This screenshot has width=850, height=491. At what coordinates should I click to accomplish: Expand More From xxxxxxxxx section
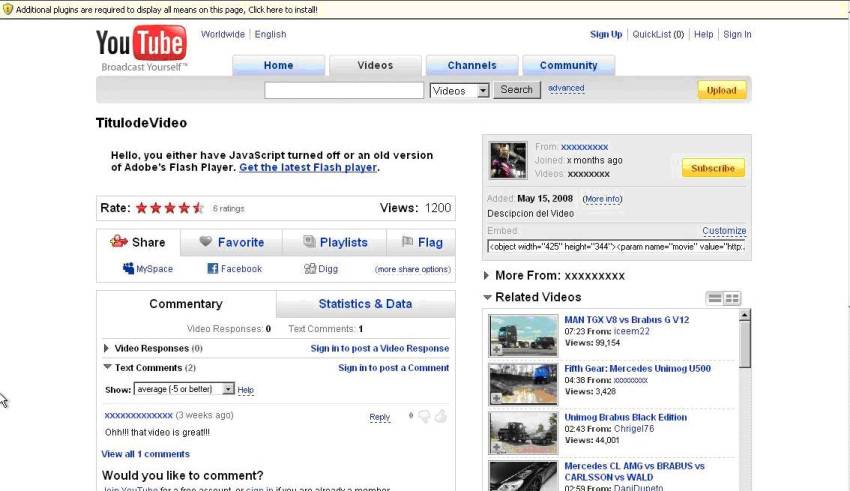pos(486,275)
